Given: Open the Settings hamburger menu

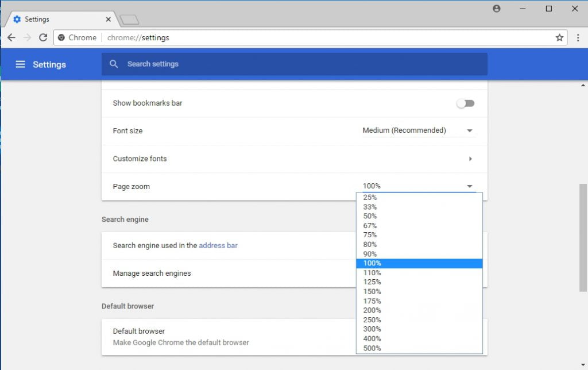Looking at the screenshot, I should pos(21,64).
